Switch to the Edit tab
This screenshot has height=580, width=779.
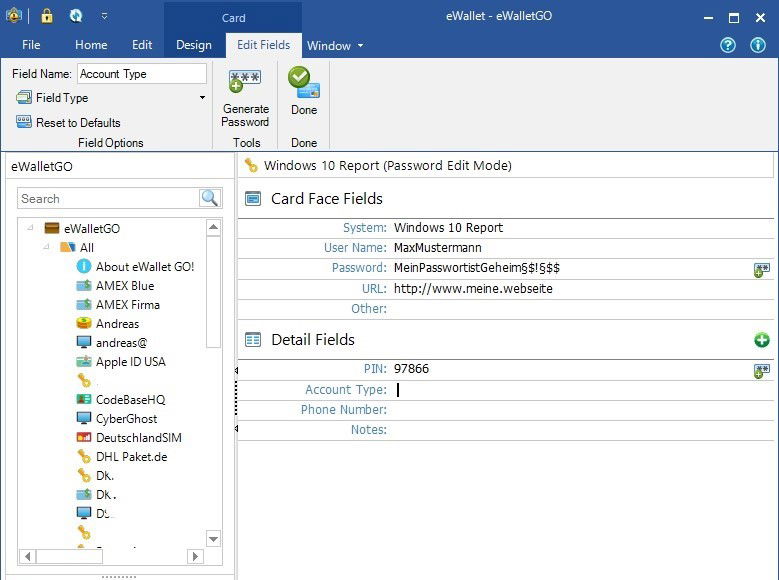(x=142, y=45)
